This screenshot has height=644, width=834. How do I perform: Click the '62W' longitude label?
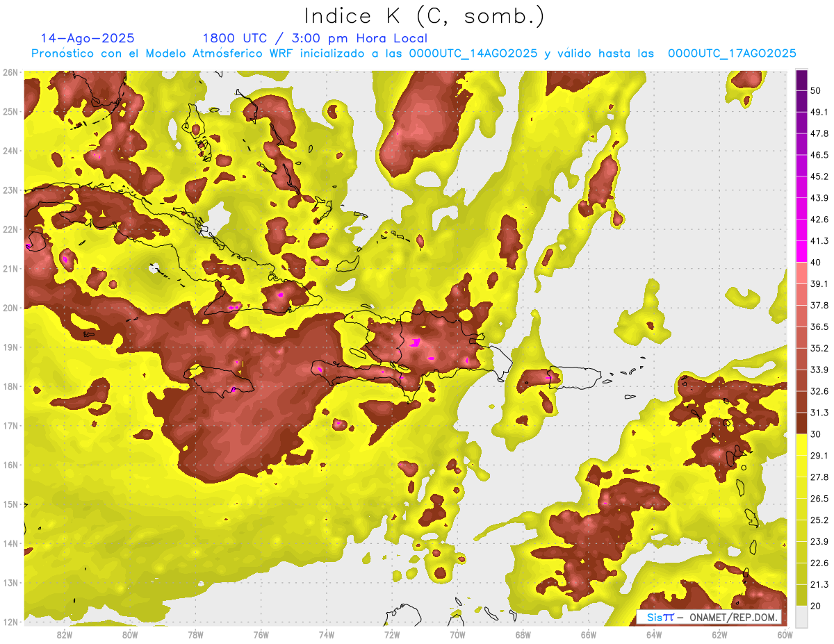click(720, 635)
